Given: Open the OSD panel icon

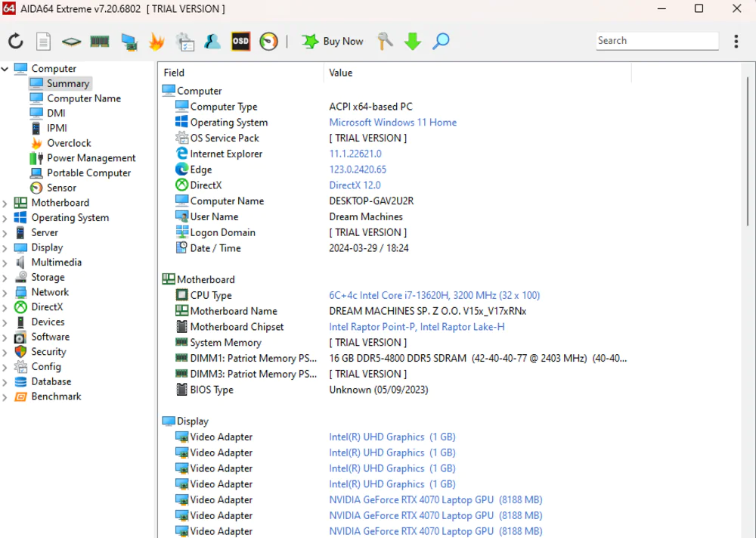Looking at the screenshot, I should click(x=240, y=42).
